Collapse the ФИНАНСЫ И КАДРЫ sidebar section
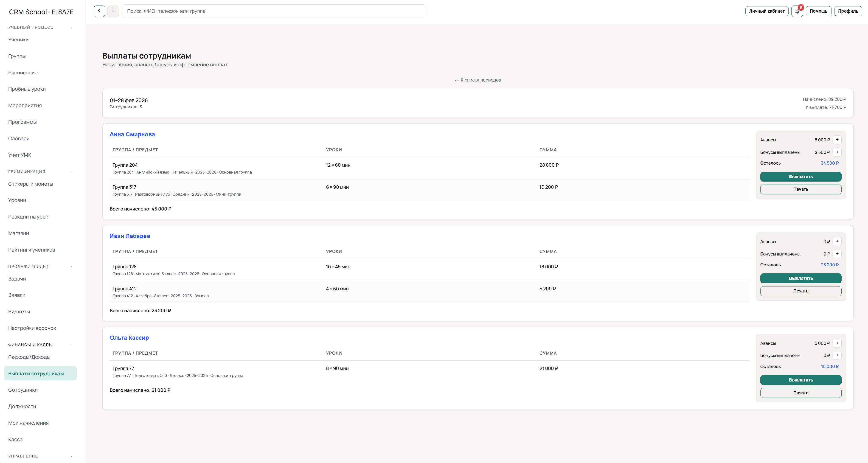 coord(71,344)
